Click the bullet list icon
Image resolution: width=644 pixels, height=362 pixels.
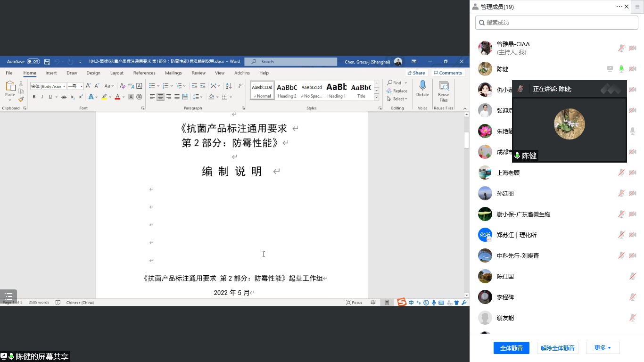point(152,86)
